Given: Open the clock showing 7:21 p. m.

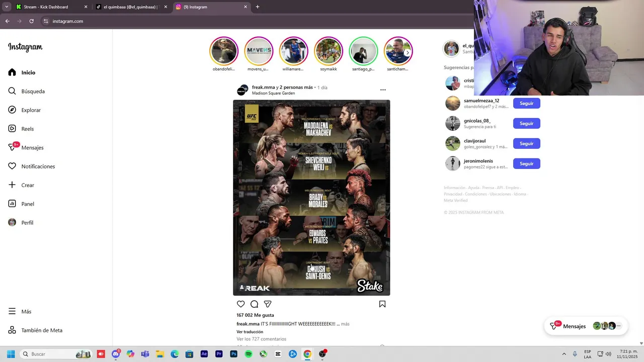Looking at the screenshot, I should [x=628, y=354].
